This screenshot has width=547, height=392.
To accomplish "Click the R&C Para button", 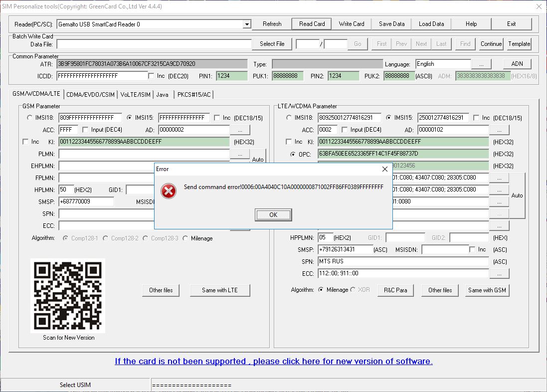I will tap(395, 290).
